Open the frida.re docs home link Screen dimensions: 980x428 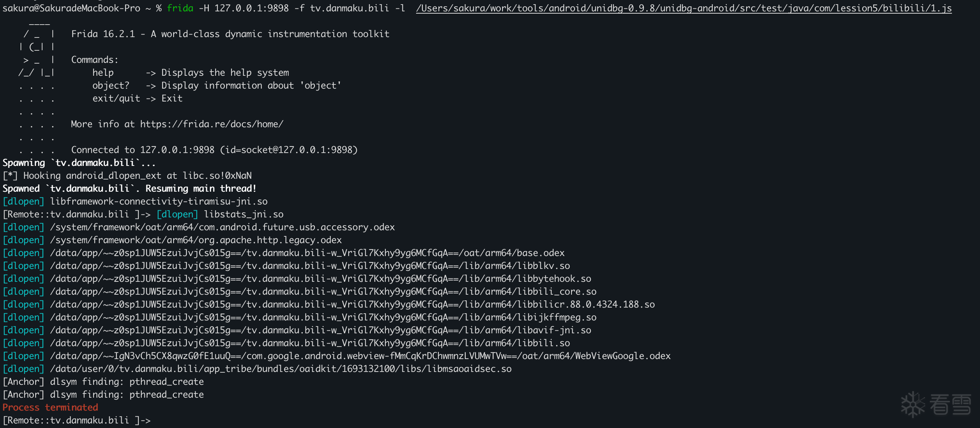[211, 124]
